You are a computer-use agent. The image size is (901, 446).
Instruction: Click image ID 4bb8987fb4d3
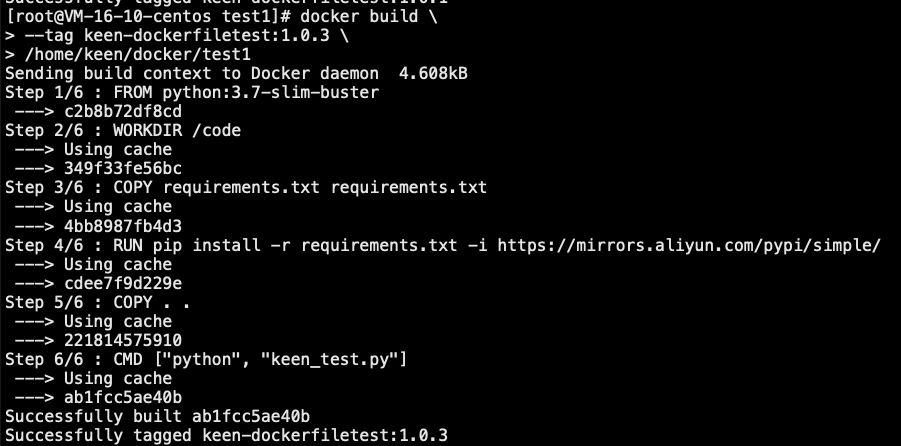tap(123, 226)
